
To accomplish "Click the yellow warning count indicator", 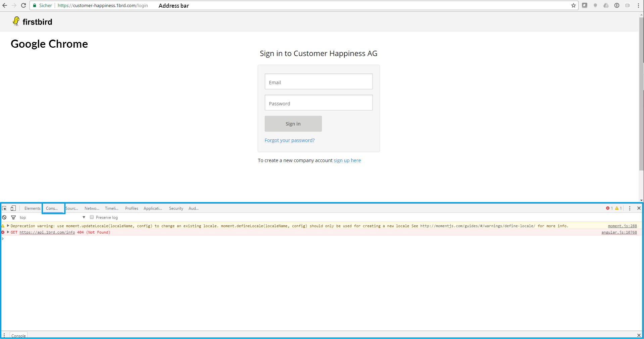I will point(618,208).
